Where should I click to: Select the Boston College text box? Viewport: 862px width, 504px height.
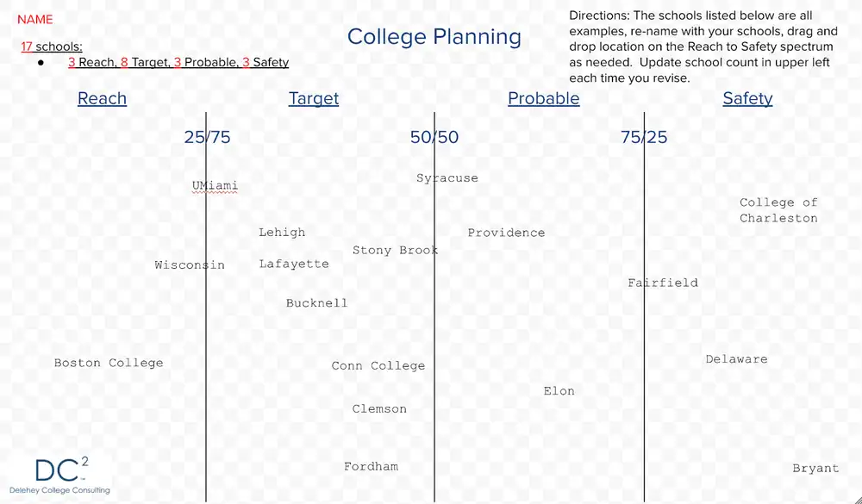point(109,363)
